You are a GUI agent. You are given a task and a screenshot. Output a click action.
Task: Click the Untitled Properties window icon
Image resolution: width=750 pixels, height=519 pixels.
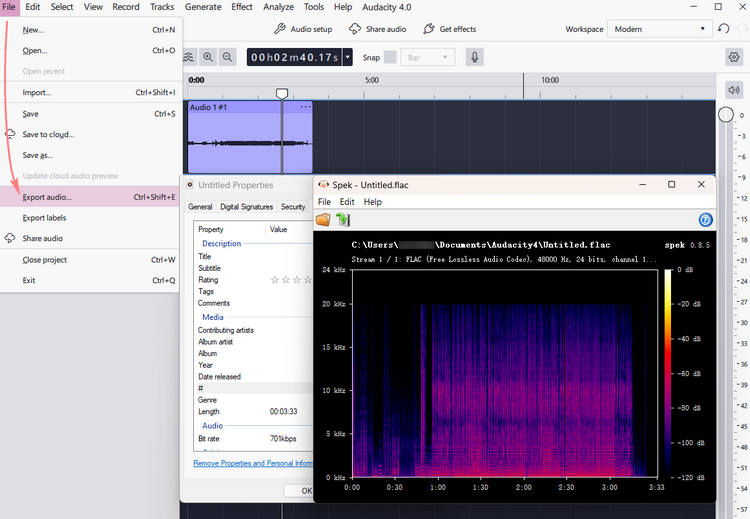click(x=190, y=185)
